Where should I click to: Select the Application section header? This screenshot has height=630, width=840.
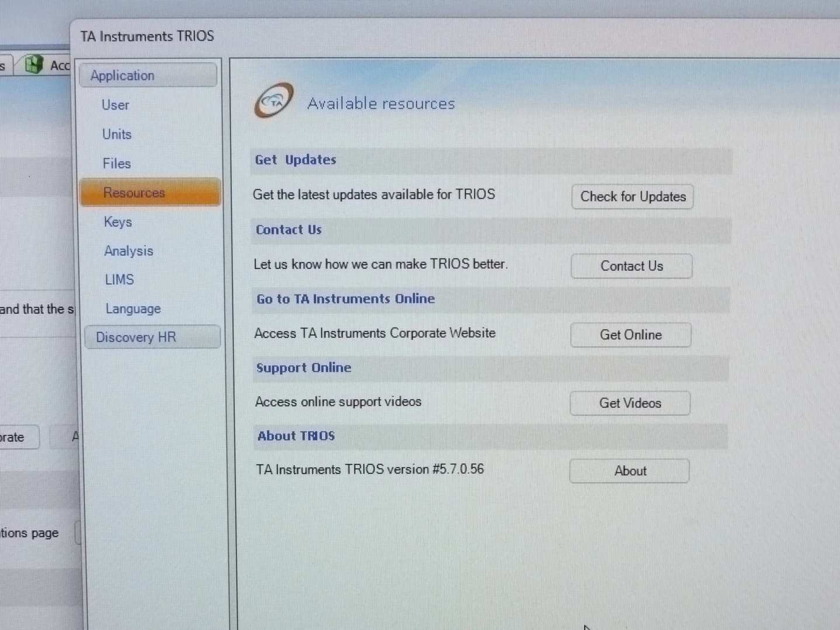tap(148, 75)
